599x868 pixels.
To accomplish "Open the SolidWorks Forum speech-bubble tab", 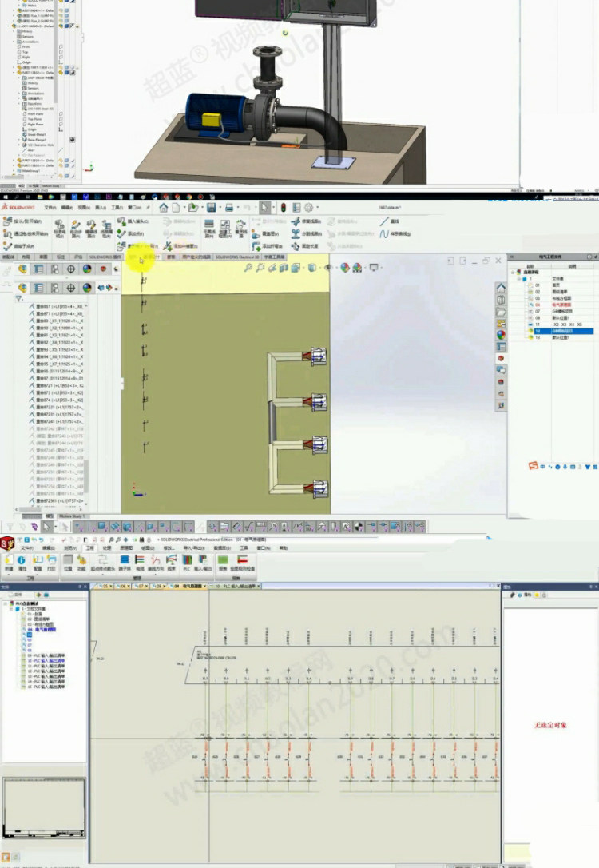I will tap(501, 370).
